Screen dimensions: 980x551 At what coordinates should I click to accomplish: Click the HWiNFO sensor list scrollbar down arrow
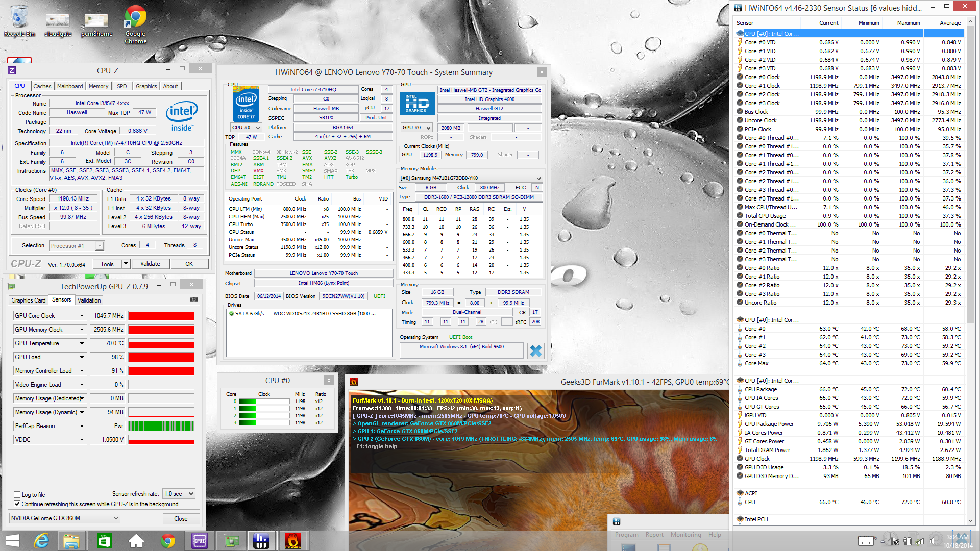point(970,521)
